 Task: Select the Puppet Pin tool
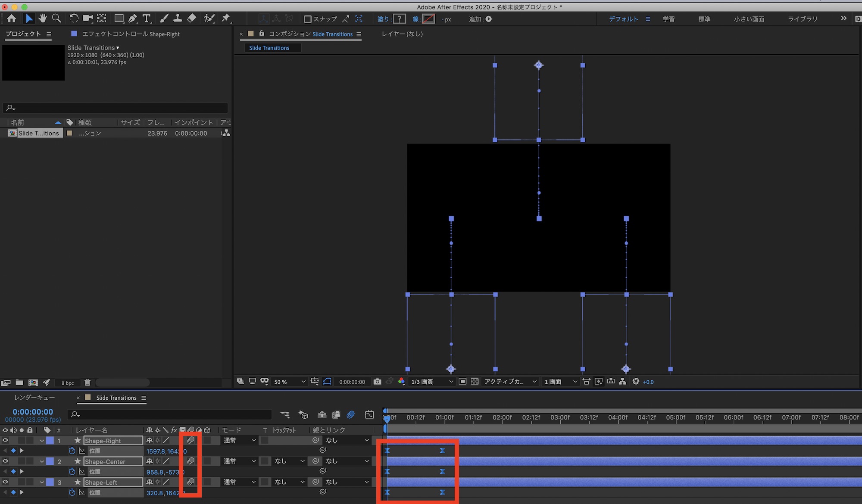[225, 18]
